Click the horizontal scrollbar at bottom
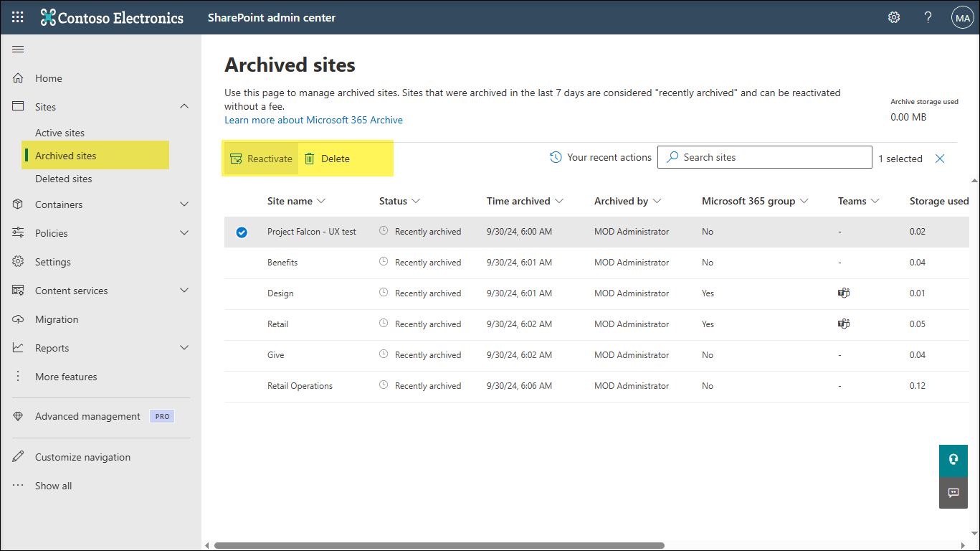The width and height of the screenshot is (980, 551). (439, 545)
